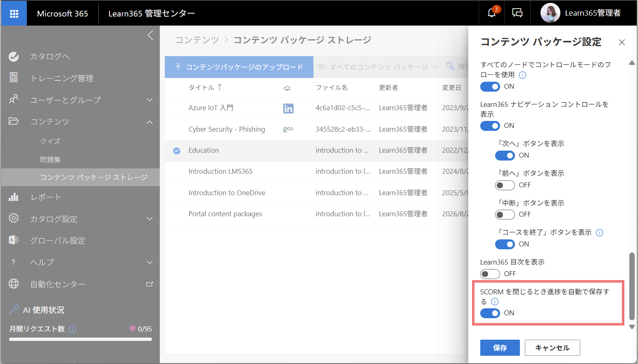Click the カタログへ checkmark icon
638x364 pixels.
click(14, 57)
